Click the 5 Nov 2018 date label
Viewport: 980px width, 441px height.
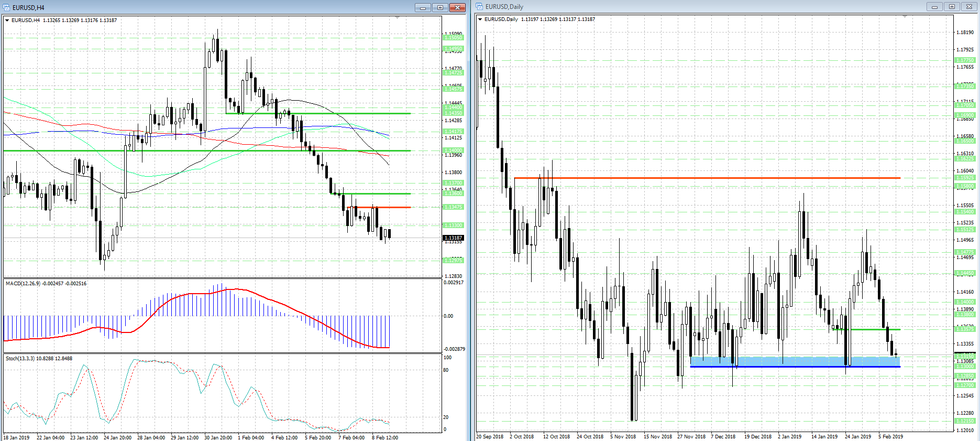point(623,437)
